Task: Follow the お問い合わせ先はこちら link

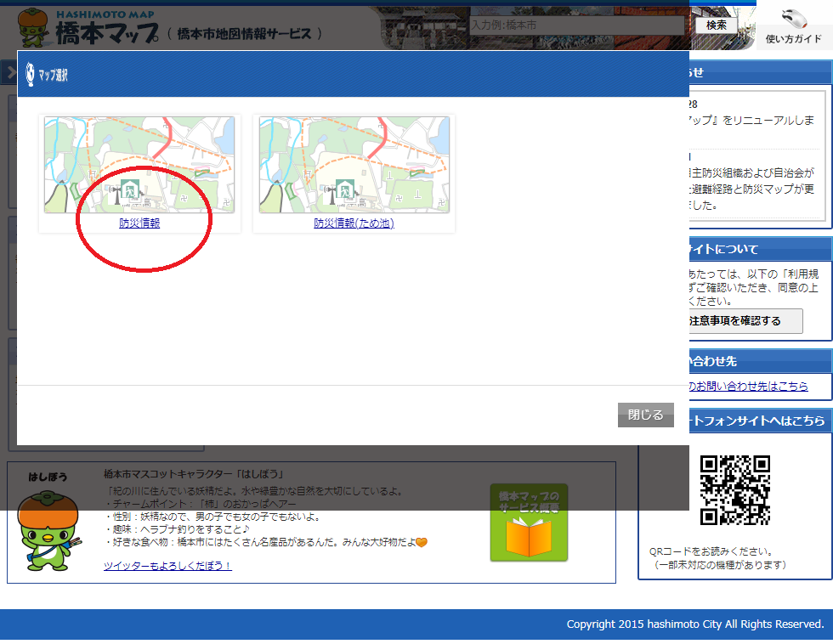Action: [748, 387]
